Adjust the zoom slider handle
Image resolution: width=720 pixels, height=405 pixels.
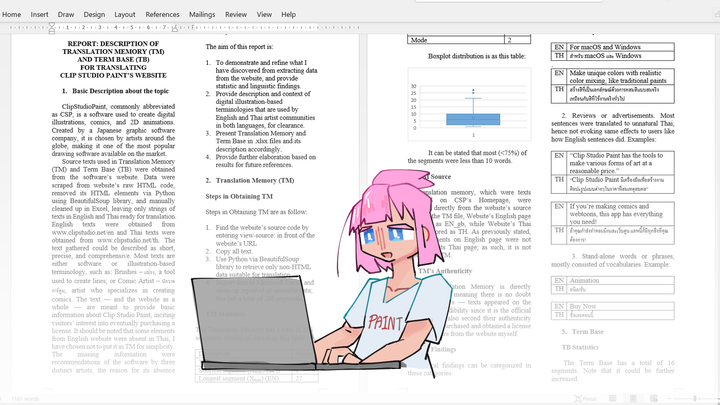click(695, 399)
